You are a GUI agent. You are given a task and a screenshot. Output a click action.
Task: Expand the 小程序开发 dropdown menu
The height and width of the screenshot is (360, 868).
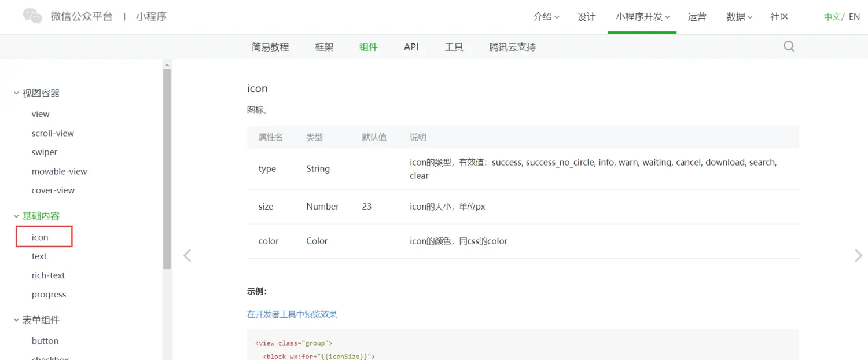tap(642, 17)
